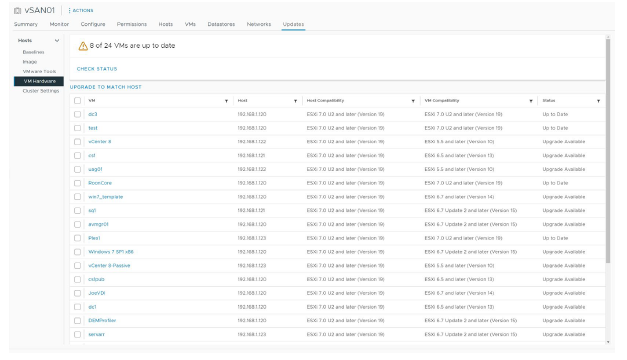The width and height of the screenshot is (627, 360).
Task: Click the scrollbar down arrow
Action: pyautogui.click(x=608, y=342)
